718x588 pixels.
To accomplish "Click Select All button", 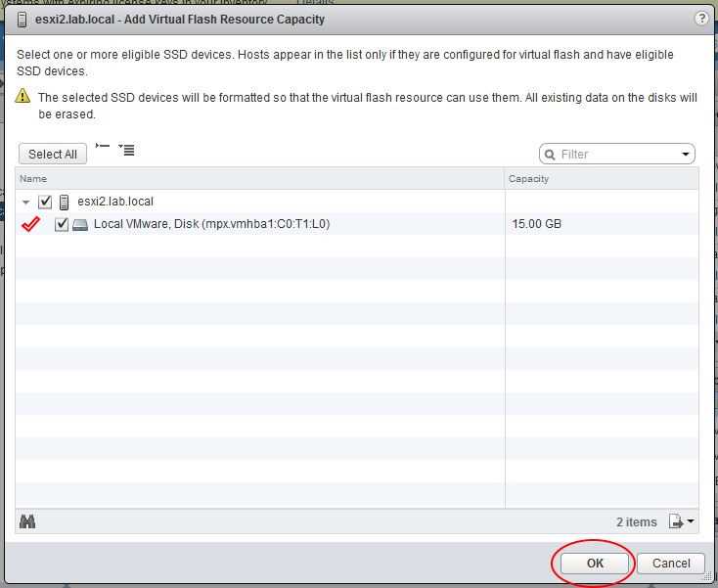I will (x=53, y=154).
